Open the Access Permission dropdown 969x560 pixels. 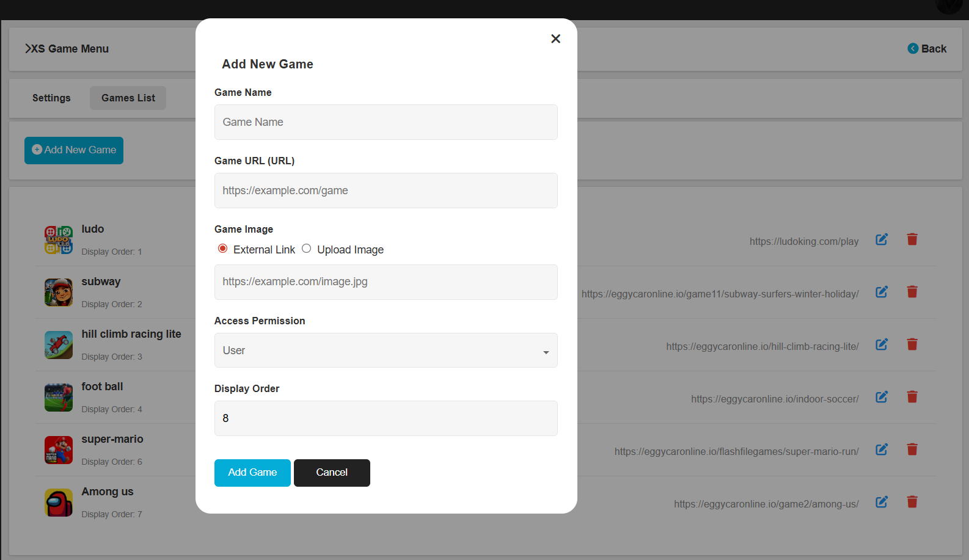pos(386,351)
